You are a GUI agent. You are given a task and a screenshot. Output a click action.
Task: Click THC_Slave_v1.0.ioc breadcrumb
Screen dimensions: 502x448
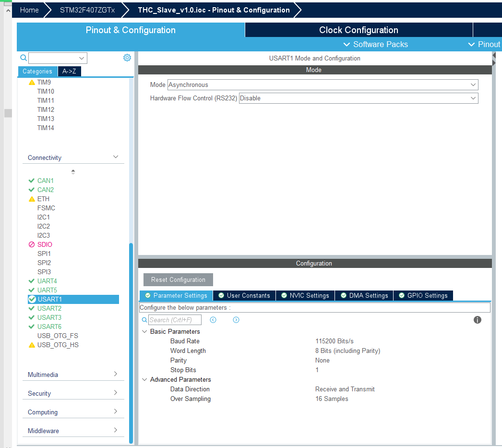tap(214, 10)
